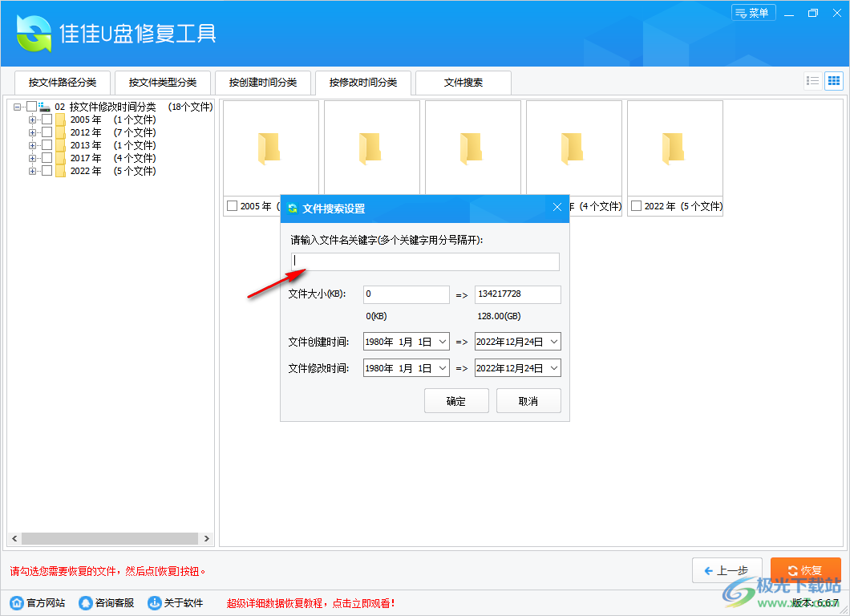Open 官方网站 home icon link
The width and height of the screenshot is (850, 616).
pos(17,602)
